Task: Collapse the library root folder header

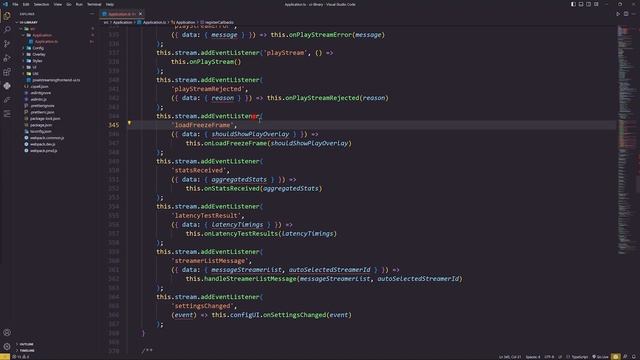Action: click(28, 22)
